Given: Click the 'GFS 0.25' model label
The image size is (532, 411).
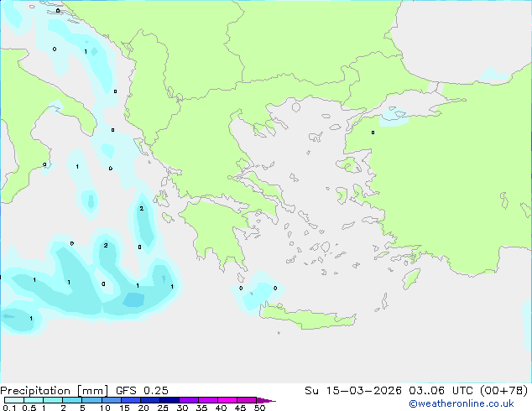Looking at the screenshot, I should point(142,390).
